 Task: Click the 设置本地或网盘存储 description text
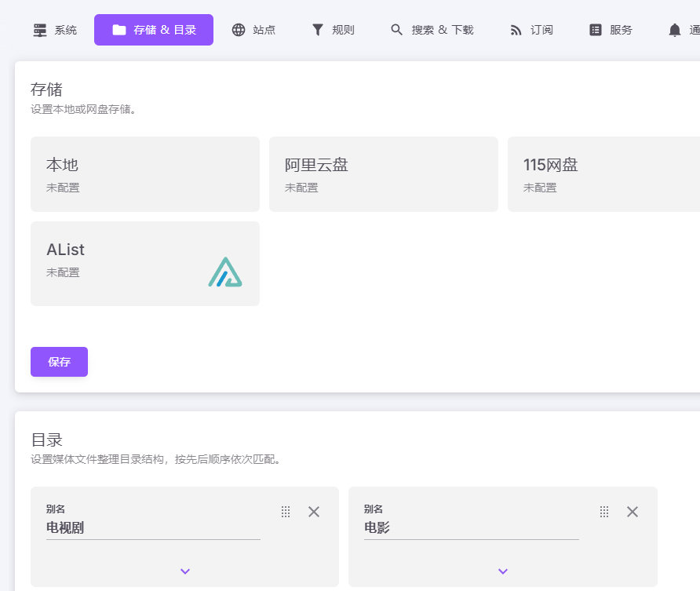83,109
